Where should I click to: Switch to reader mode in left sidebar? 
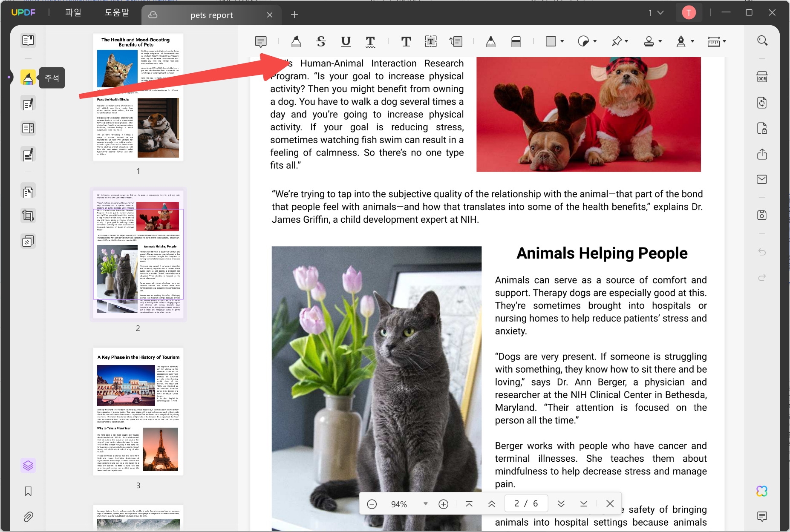tap(28, 40)
